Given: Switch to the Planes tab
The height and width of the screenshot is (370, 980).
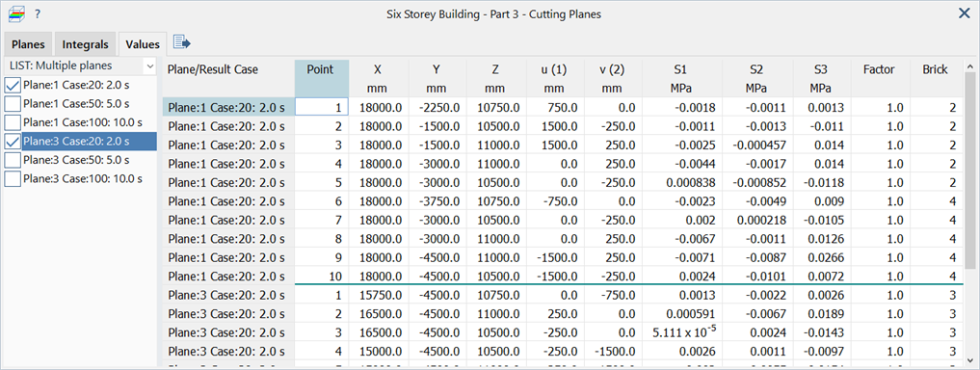Looking at the screenshot, I should pos(28,45).
